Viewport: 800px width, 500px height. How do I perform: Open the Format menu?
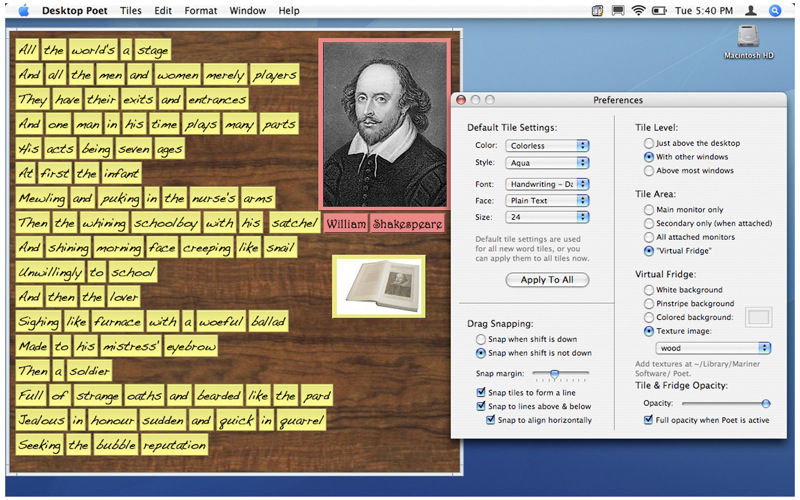click(x=201, y=10)
